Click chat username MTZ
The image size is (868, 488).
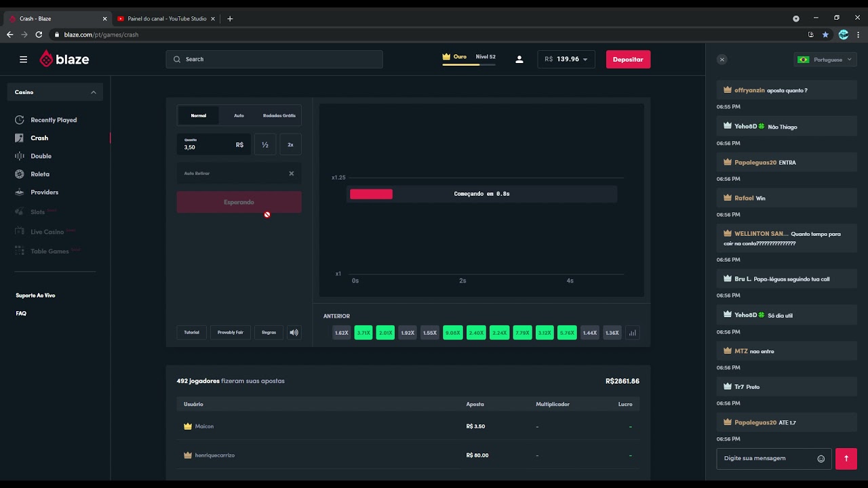741,351
